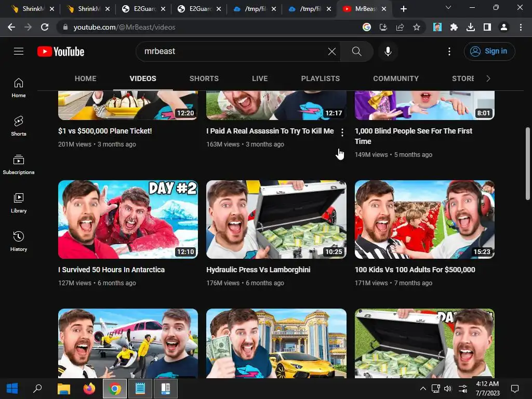The width and height of the screenshot is (532, 399).
Task: Open Hydraulic Press Vs Lamborghini title
Action: click(x=258, y=270)
